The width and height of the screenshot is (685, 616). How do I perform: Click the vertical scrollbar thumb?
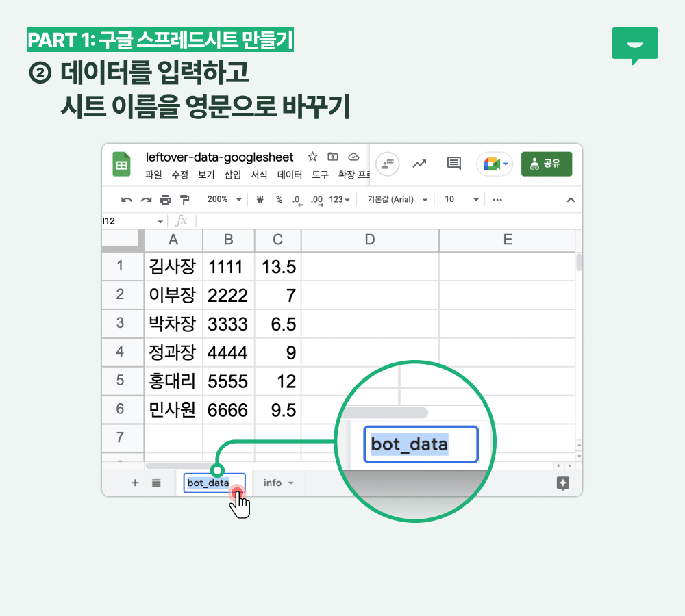coord(580,262)
